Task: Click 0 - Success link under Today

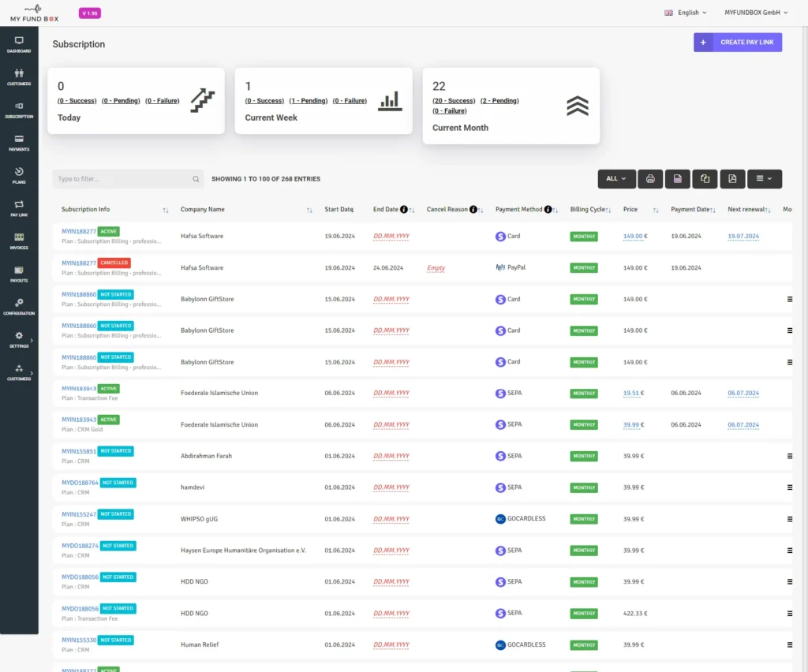Action: (x=77, y=101)
